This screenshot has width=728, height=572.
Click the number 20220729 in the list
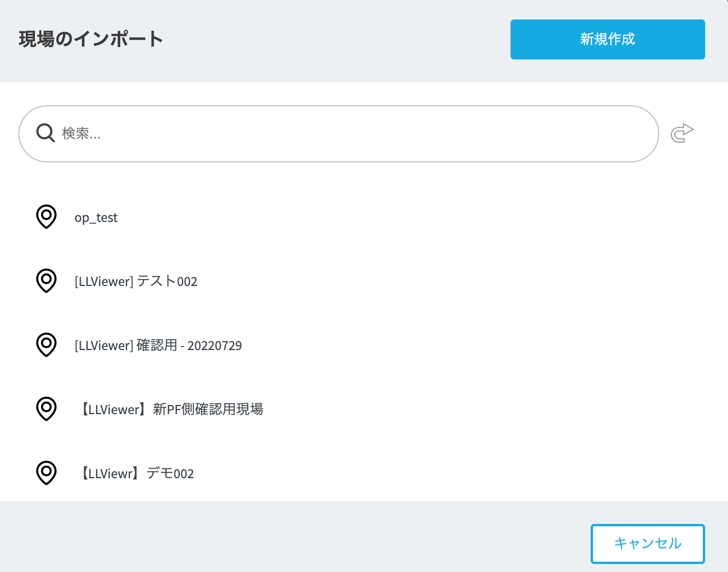coord(215,346)
